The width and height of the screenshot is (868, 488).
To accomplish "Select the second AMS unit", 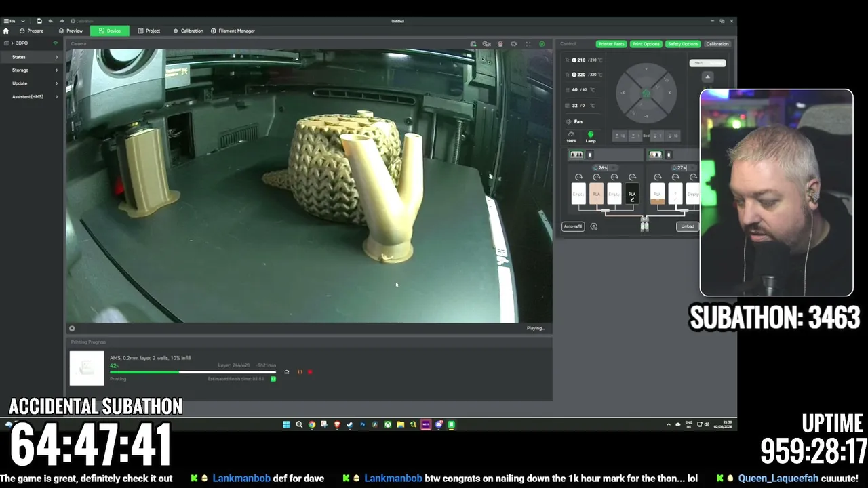I will [655, 155].
